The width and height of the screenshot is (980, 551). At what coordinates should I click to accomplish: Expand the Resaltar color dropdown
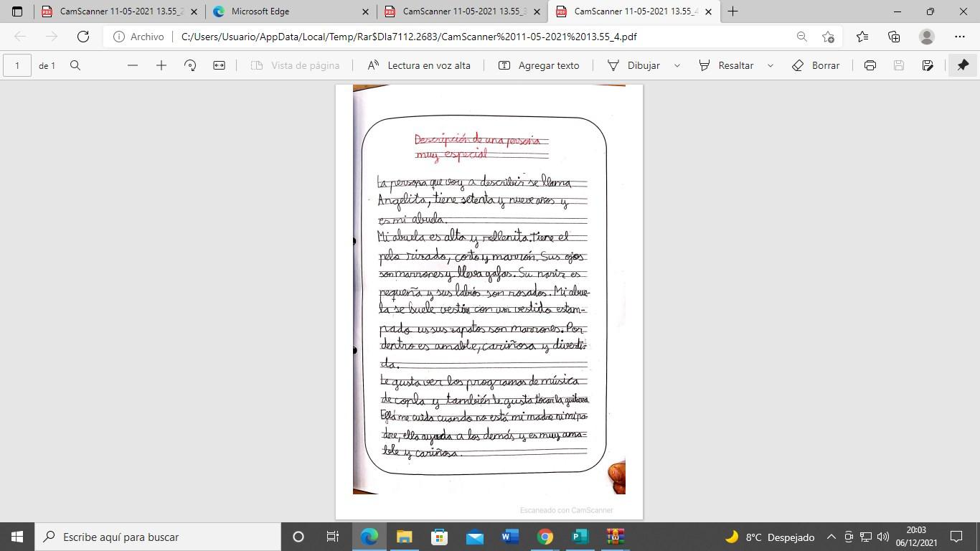pos(771,65)
